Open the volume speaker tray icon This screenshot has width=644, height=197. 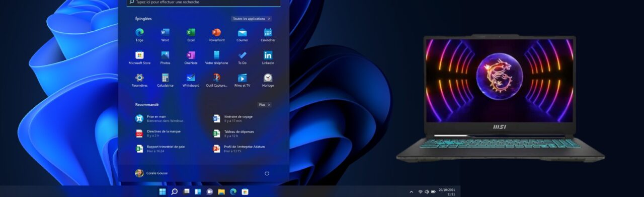coord(427,192)
